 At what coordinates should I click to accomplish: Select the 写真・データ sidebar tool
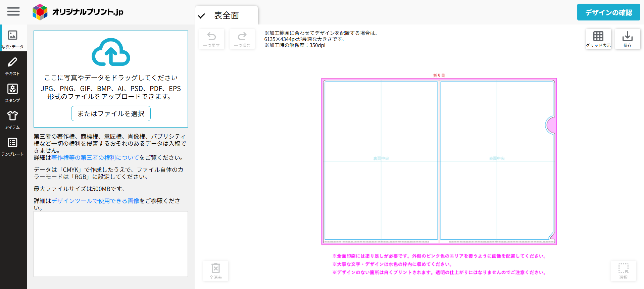[13, 38]
